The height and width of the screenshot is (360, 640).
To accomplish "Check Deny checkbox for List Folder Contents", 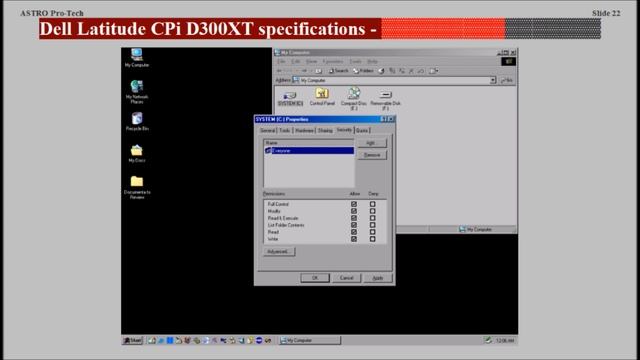I will tap(372, 225).
